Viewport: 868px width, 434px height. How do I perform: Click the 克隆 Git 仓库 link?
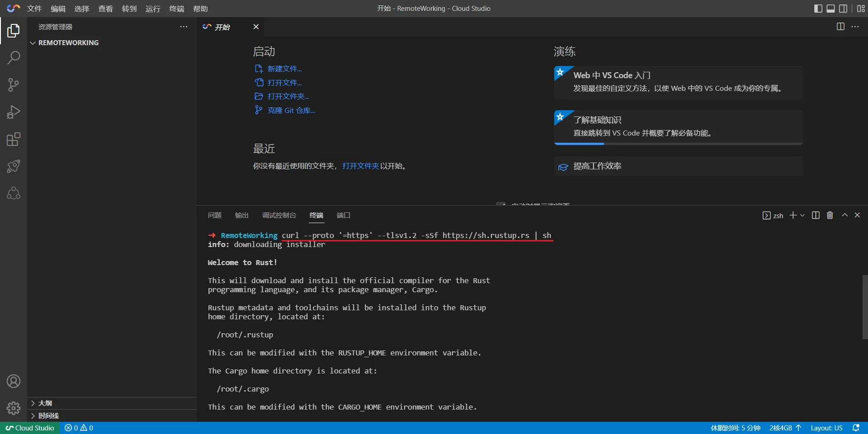291,110
